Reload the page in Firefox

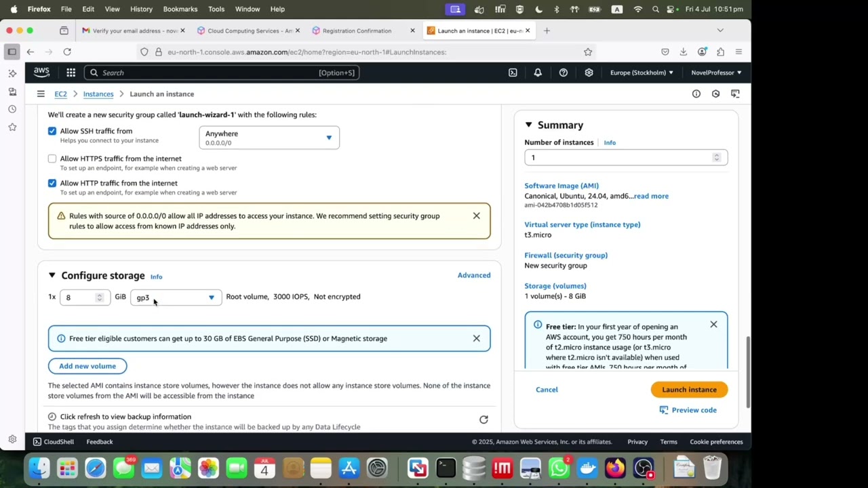[67, 52]
